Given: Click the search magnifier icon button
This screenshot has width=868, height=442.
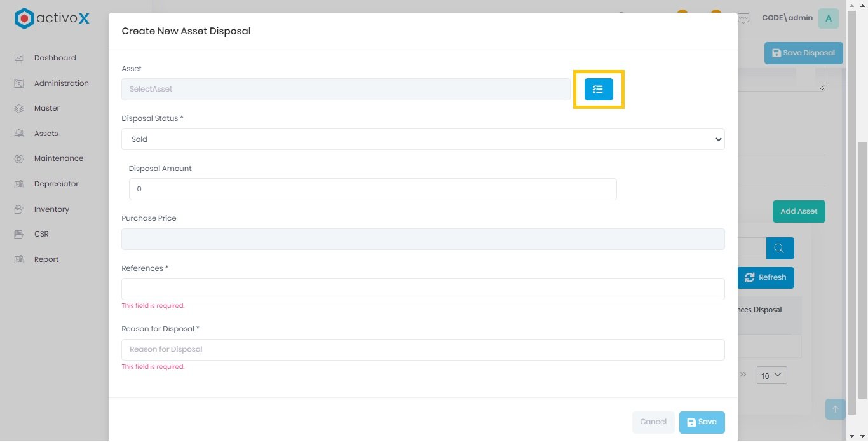Looking at the screenshot, I should [780, 248].
